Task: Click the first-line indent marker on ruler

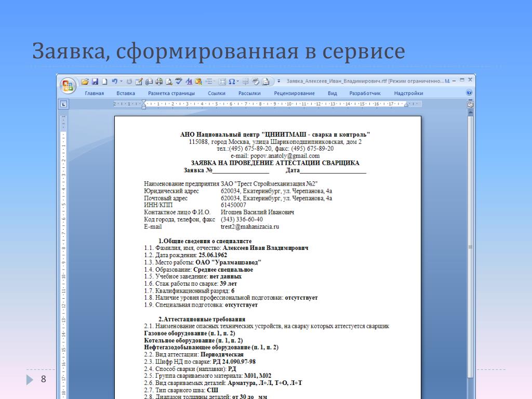Action: point(144,102)
